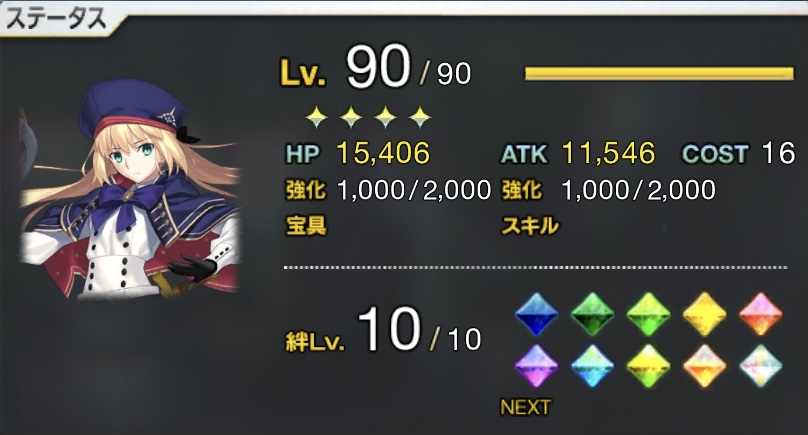Image resolution: width=808 pixels, height=435 pixels.
Task: Click the red-orange crystal icon
Action: [x=761, y=314]
